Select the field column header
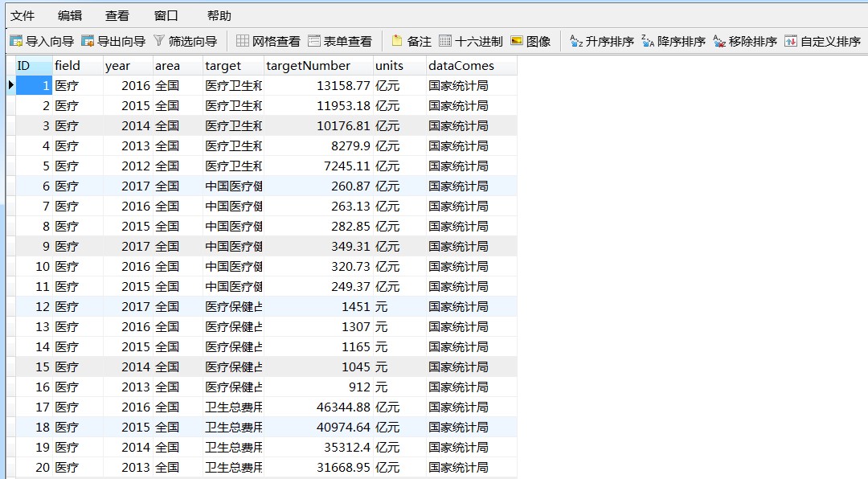Image resolution: width=868 pixels, height=479 pixels. click(x=77, y=65)
